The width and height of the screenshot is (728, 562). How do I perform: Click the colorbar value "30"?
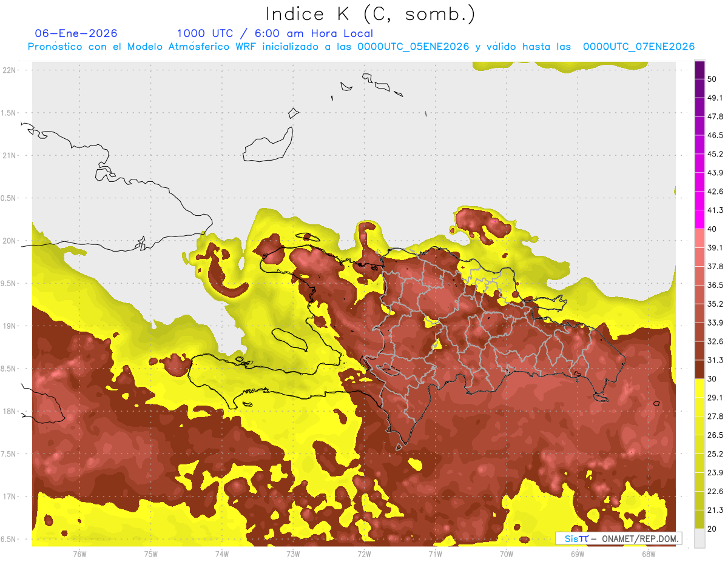coord(713,379)
